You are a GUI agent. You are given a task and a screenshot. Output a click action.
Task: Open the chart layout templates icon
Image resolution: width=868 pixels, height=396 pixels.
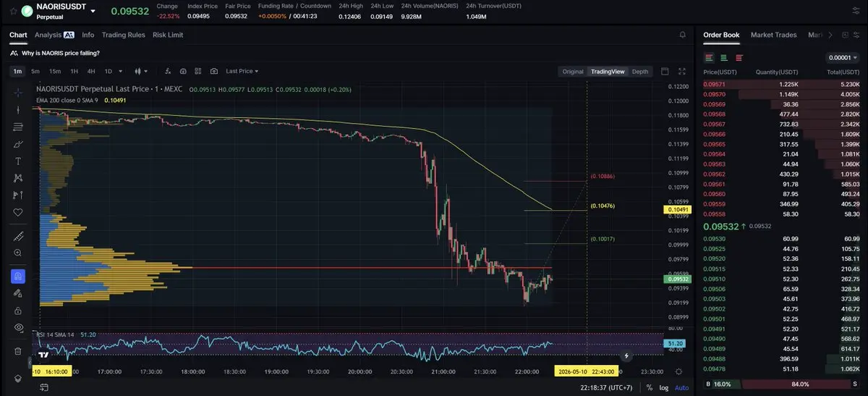point(198,71)
